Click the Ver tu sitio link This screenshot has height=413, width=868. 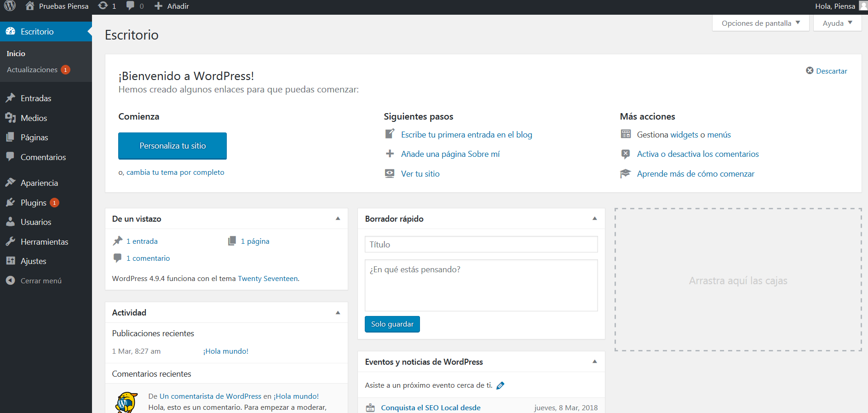tap(420, 173)
